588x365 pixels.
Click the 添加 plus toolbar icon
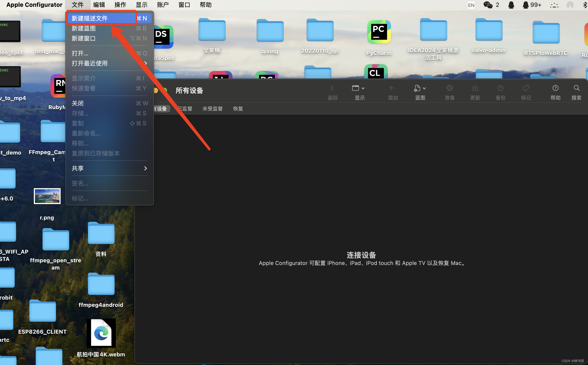pos(391,88)
